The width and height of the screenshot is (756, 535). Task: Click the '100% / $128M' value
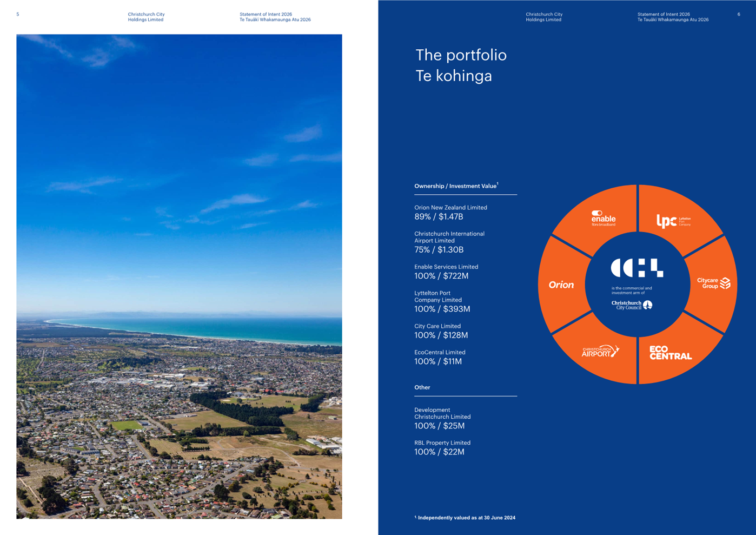441,335
